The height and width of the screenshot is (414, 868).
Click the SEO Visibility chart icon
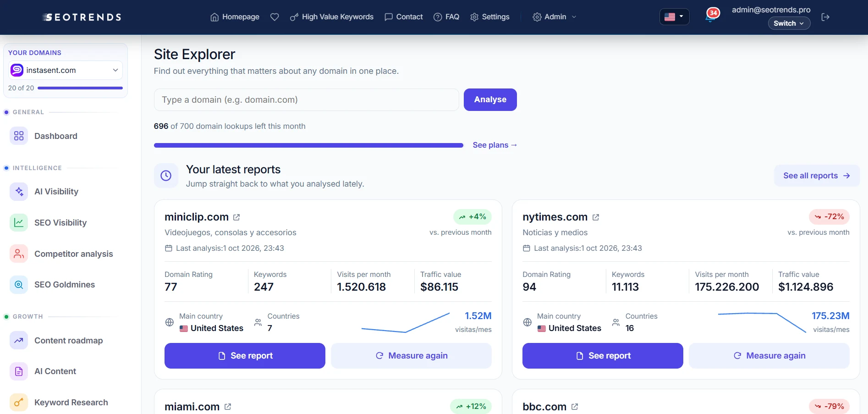click(x=19, y=222)
